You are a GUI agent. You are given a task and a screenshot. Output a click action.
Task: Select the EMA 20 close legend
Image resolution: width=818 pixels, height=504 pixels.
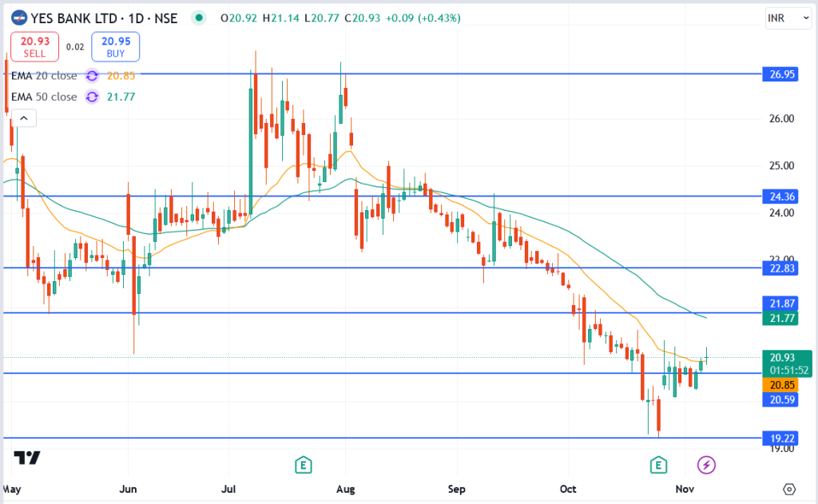point(44,76)
